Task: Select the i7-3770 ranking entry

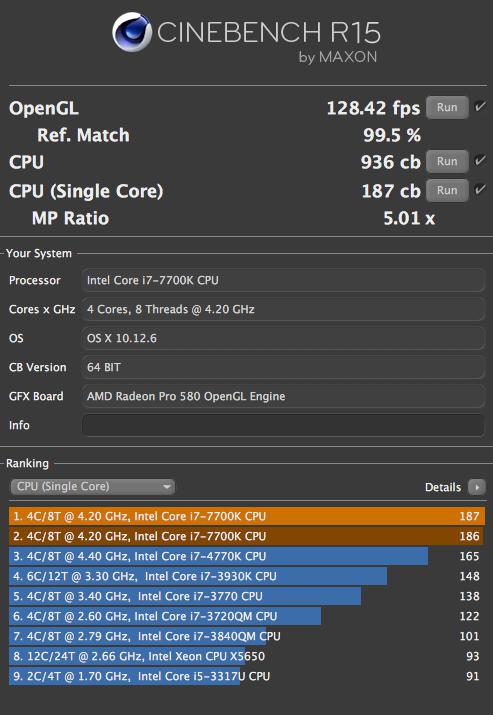Action: click(247, 596)
